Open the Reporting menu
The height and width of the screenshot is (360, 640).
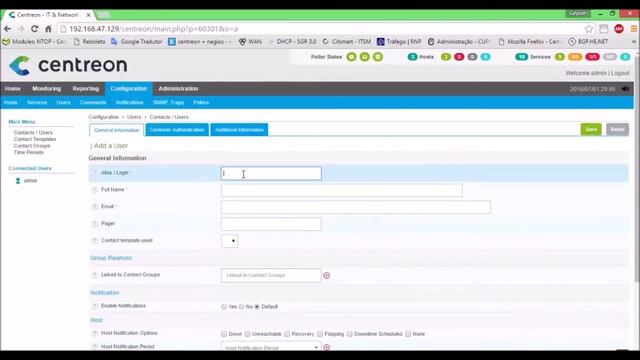point(86,89)
